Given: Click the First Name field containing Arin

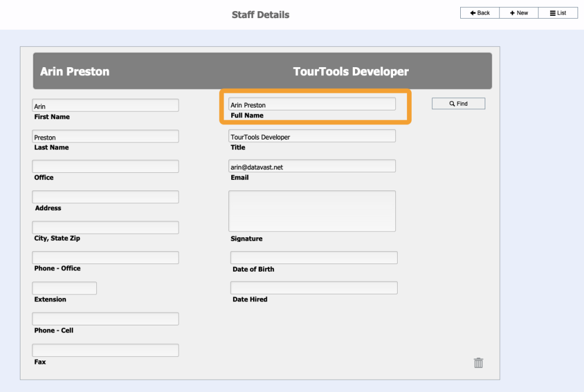Looking at the screenshot, I should coord(105,105).
